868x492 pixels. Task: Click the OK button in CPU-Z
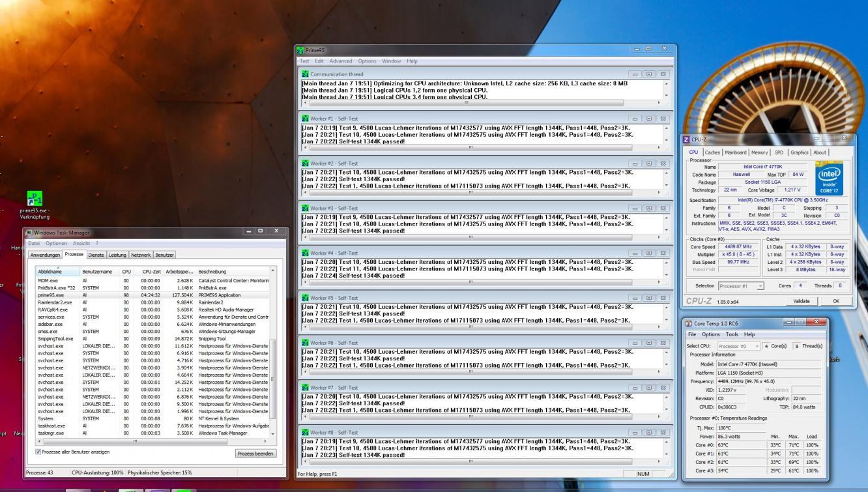[x=836, y=301]
